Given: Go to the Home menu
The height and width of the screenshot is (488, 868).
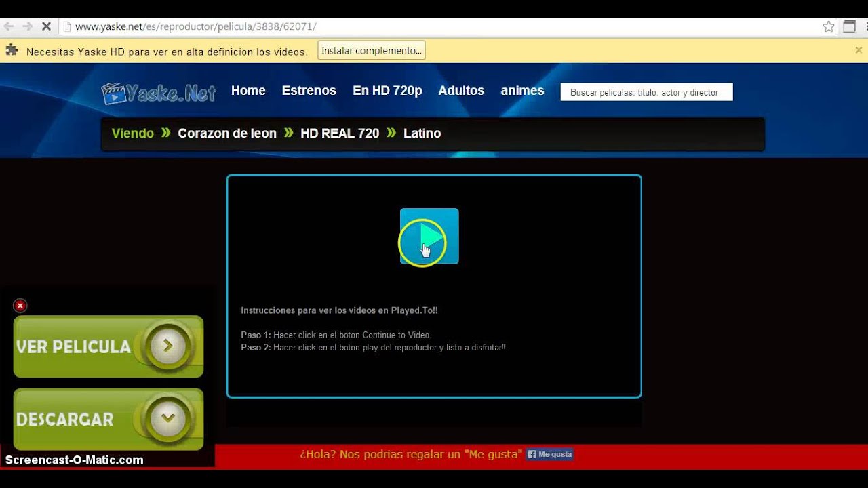Looking at the screenshot, I should point(248,91).
